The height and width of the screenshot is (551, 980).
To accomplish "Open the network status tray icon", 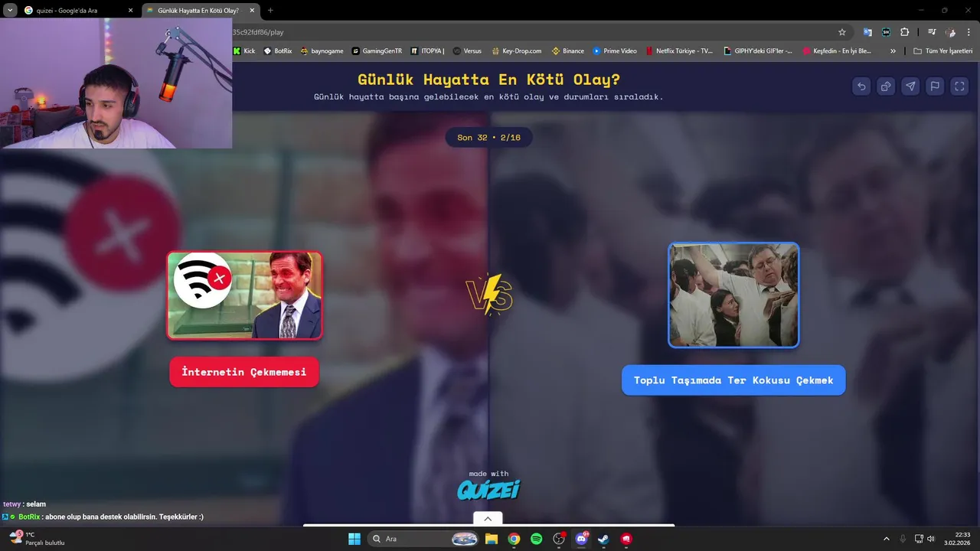I will click(x=919, y=539).
